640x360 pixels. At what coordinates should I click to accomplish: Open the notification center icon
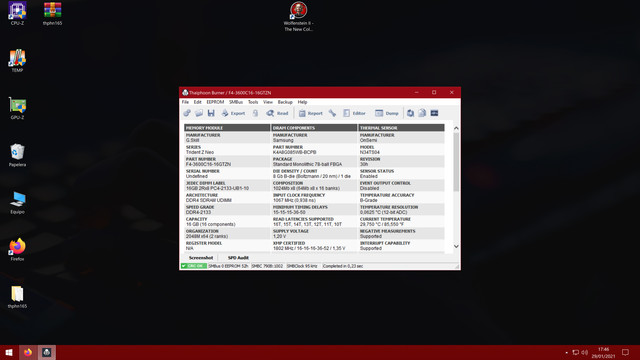(625, 352)
